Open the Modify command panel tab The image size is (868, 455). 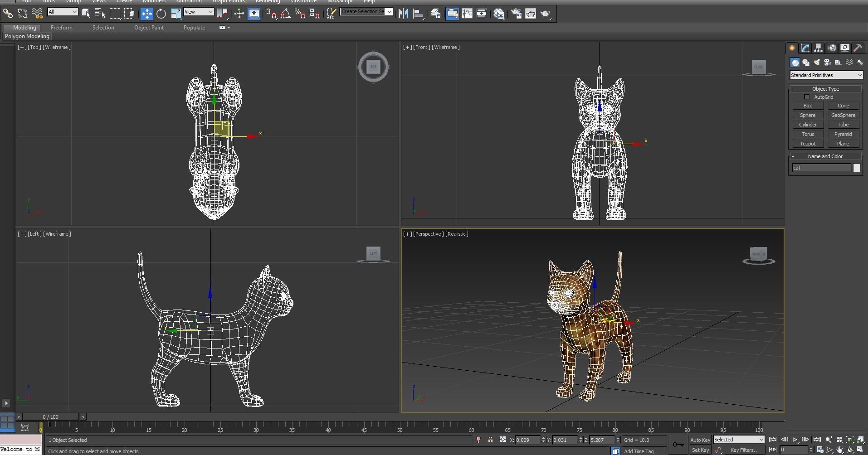(x=805, y=48)
